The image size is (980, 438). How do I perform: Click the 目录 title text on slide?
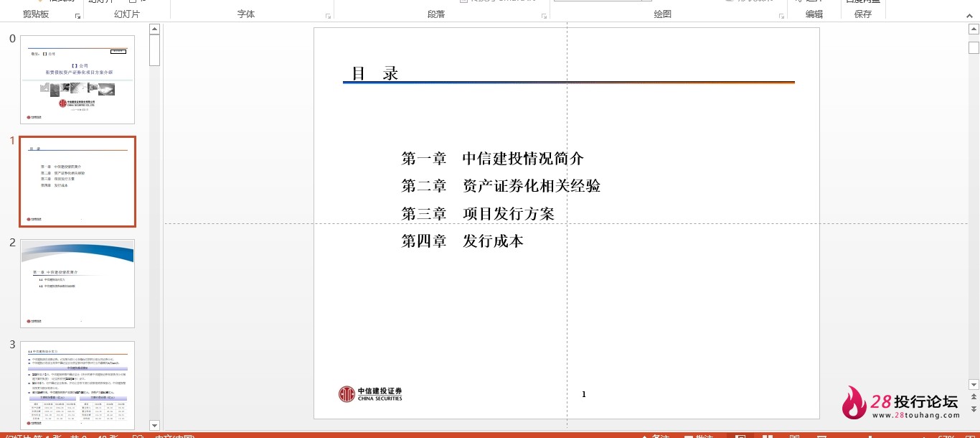[374, 73]
